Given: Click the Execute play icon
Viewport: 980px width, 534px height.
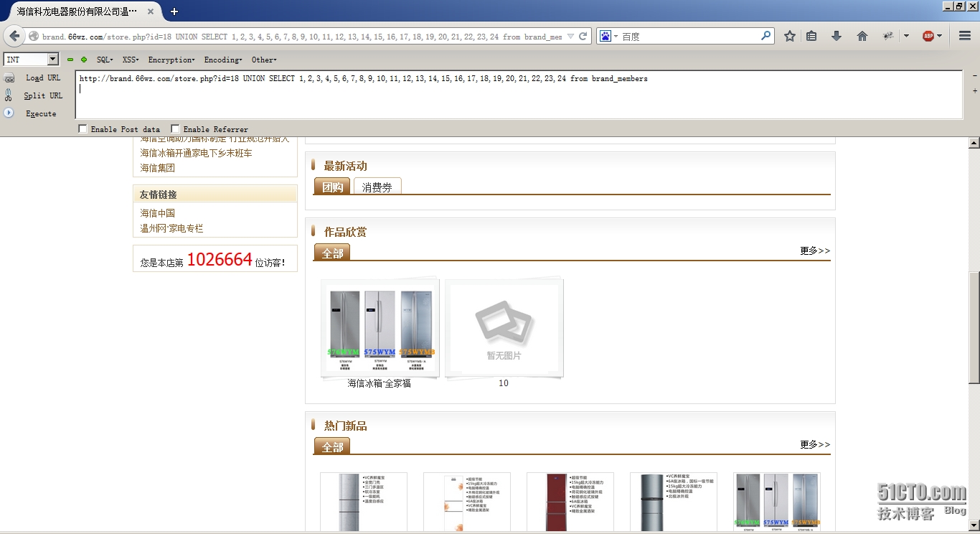Looking at the screenshot, I should [x=9, y=113].
